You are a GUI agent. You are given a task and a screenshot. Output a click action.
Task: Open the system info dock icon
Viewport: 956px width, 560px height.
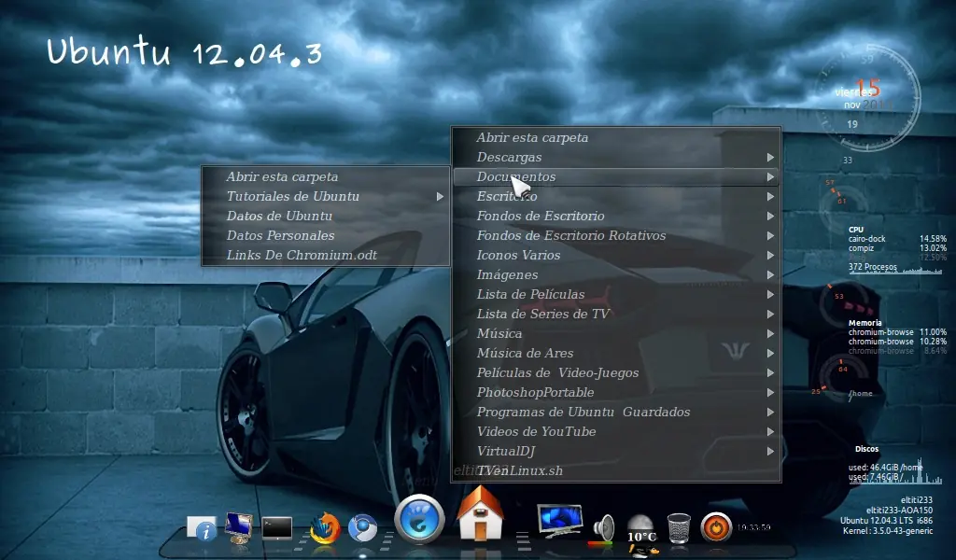point(202,527)
